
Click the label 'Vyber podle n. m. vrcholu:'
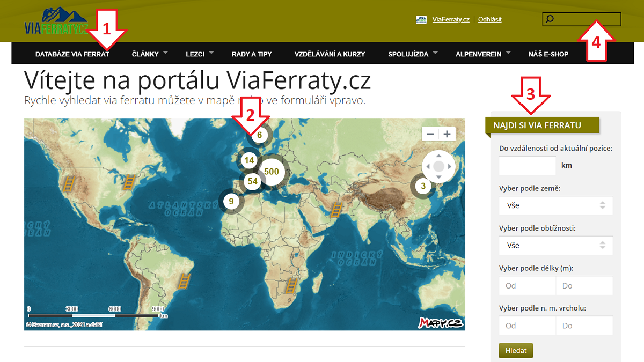coord(543,308)
